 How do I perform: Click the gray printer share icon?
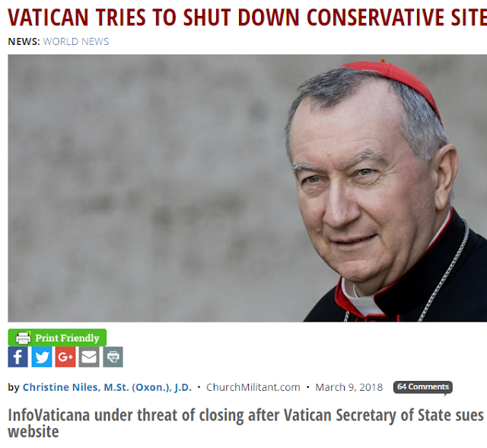tap(113, 357)
